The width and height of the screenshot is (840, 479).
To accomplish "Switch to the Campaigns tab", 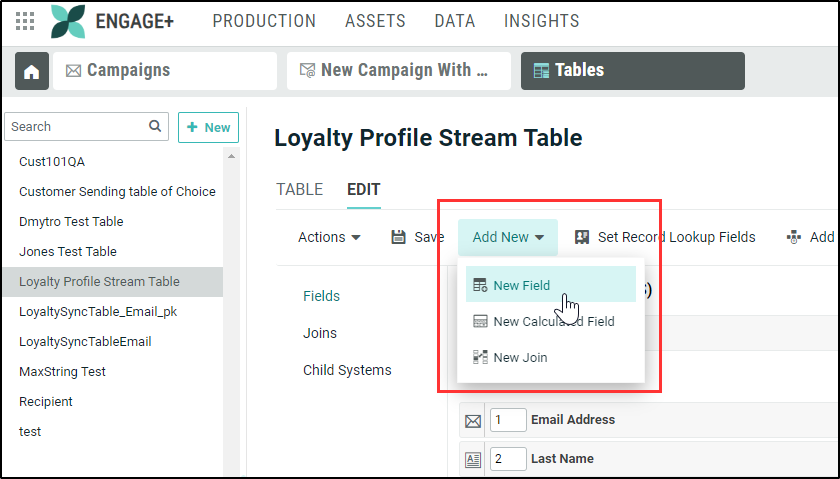I will pos(165,71).
